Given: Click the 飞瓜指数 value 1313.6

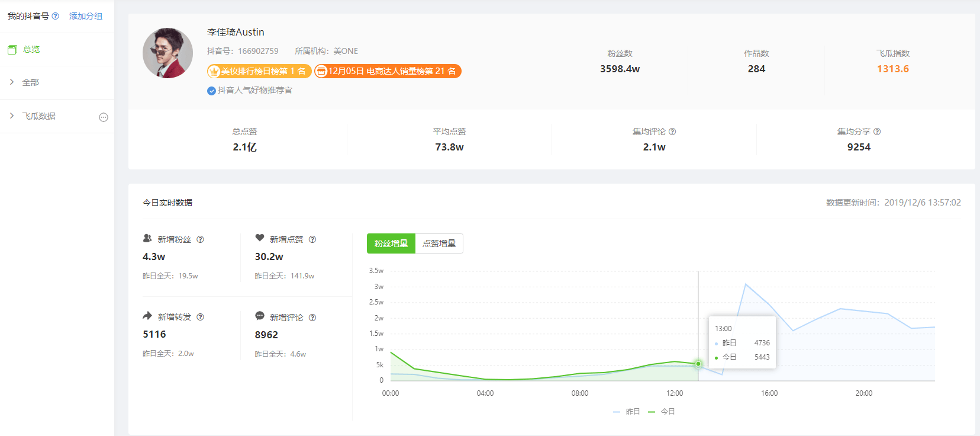Looking at the screenshot, I should coord(893,69).
